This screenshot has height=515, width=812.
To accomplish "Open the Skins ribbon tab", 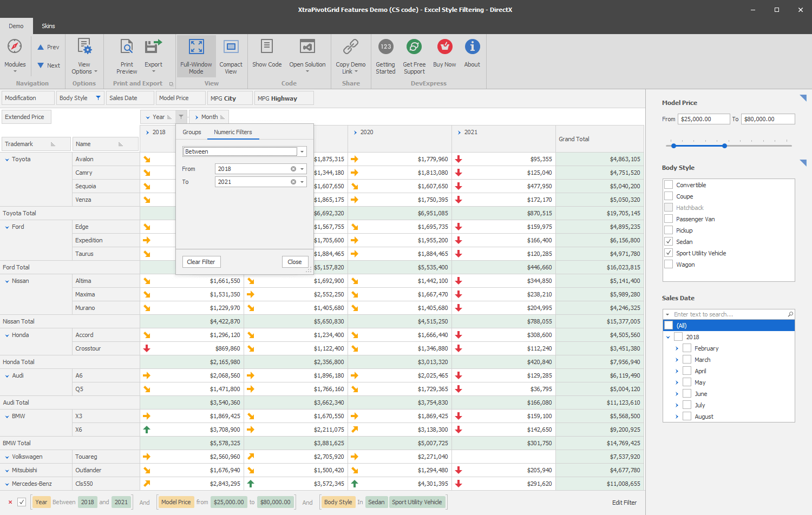I will (x=48, y=26).
